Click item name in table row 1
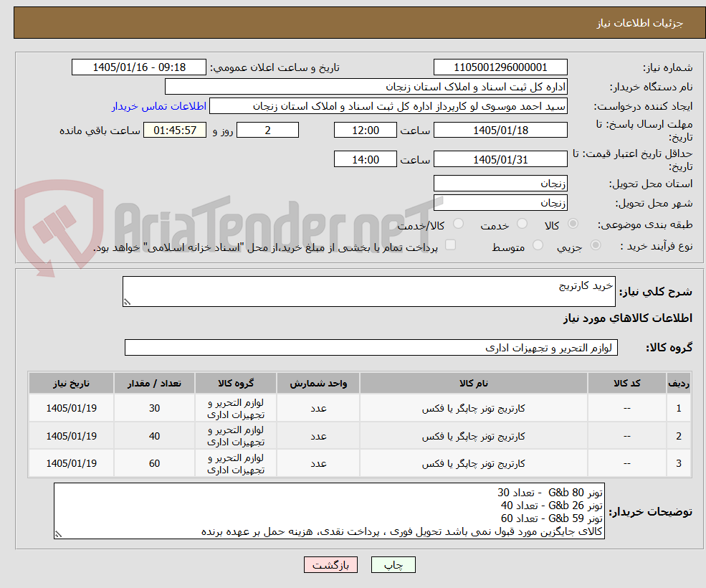The height and width of the screenshot is (588, 706). click(x=473, y=408)
